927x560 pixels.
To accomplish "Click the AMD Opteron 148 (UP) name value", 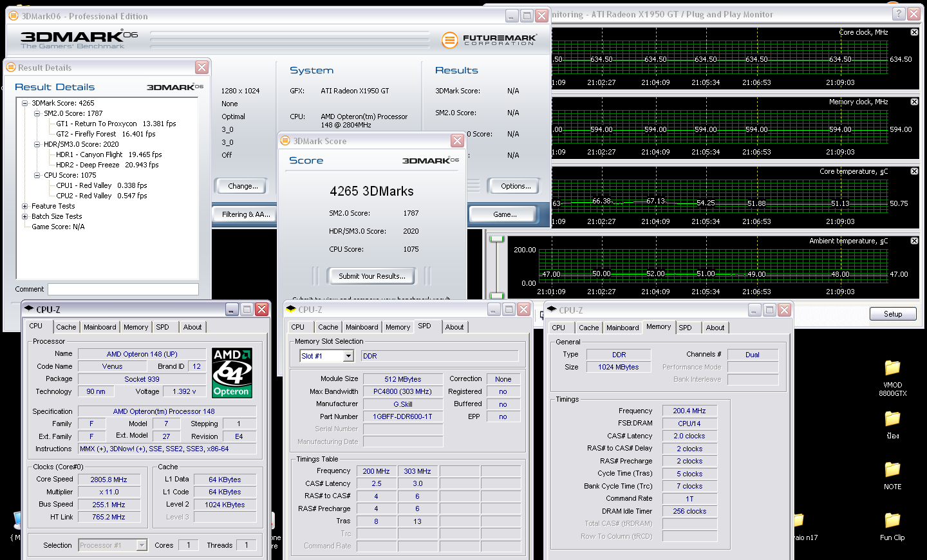I will 142,354.
